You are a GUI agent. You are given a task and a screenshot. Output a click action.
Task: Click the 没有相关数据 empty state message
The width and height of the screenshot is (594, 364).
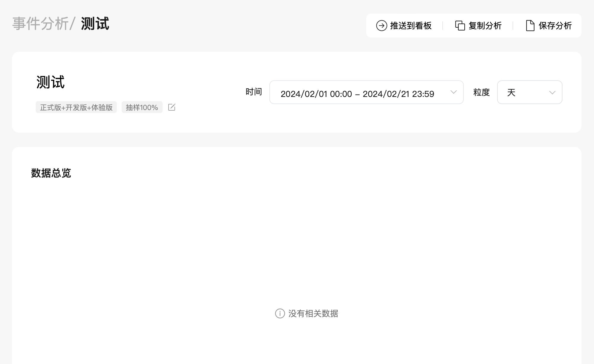pos(313,313)
